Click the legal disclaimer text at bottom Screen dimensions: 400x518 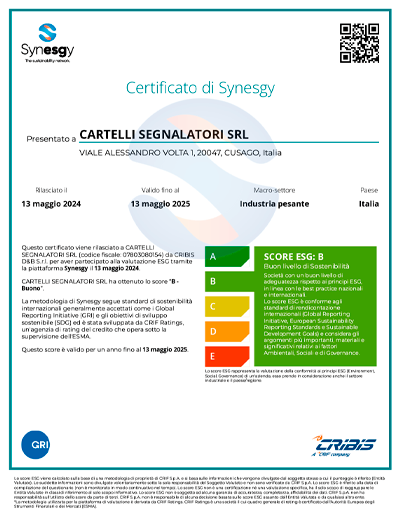(x=199, y=492)
